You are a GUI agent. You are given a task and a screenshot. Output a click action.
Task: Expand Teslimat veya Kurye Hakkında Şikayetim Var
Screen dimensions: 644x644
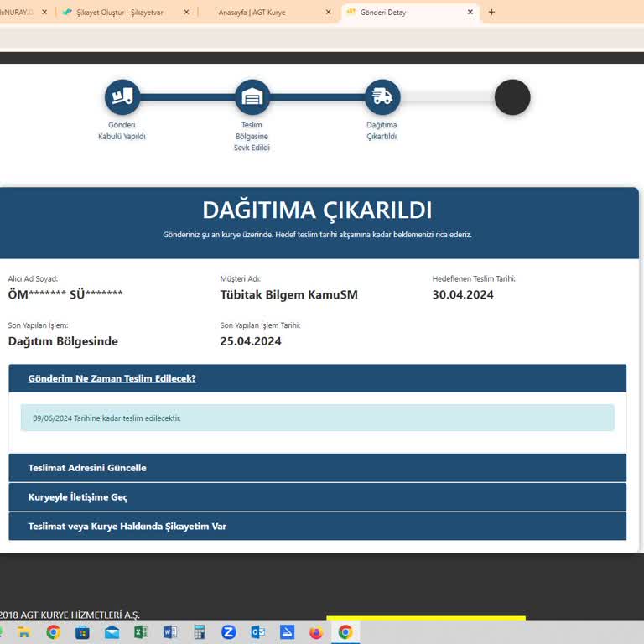pyautogui.click(x=318, y=526)
